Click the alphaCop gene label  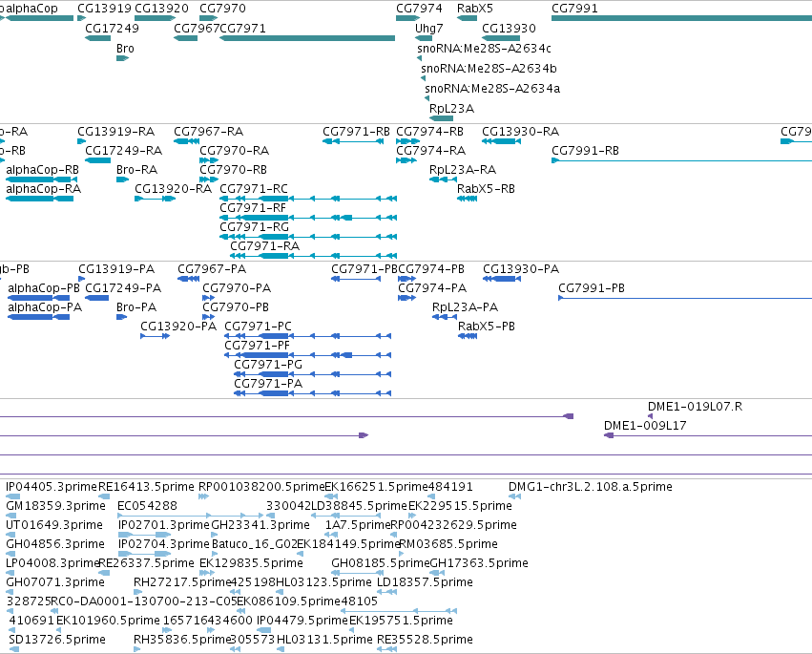coord(31,9)
